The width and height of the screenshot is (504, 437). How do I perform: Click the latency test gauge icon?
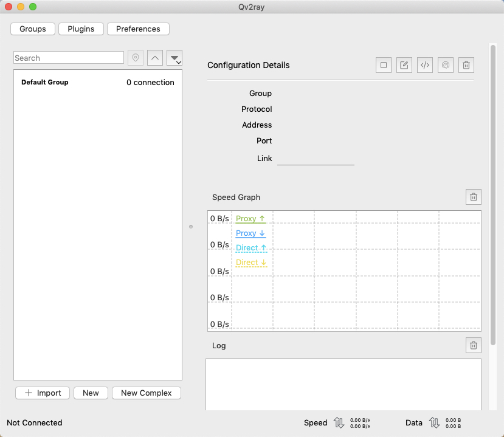point(446,65)
